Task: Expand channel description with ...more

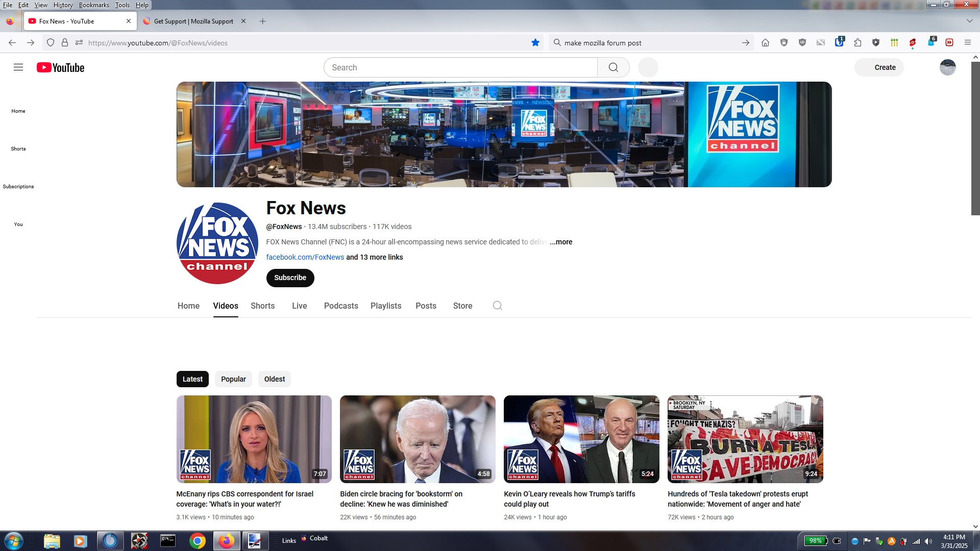Action: [561, 242]
